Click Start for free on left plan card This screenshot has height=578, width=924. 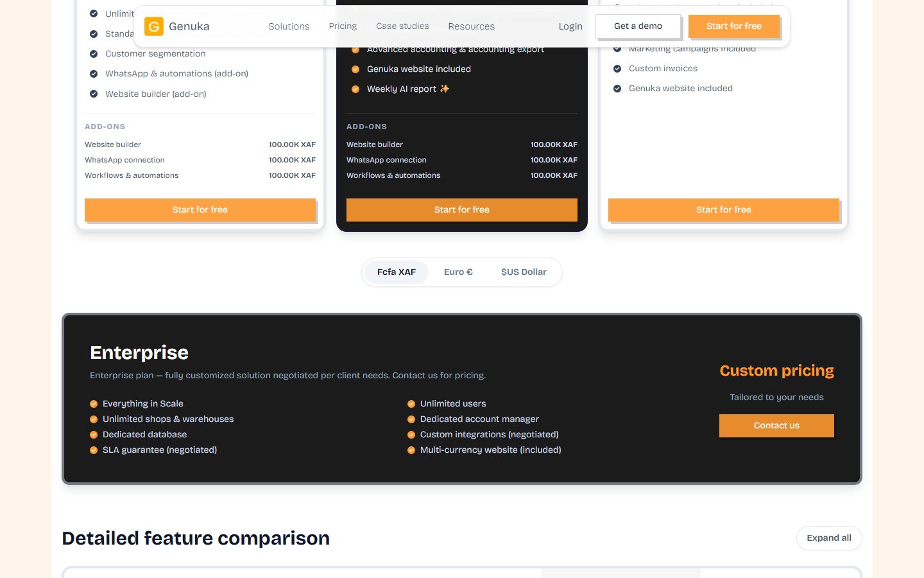pyautogui.click(x=200, y=210)
